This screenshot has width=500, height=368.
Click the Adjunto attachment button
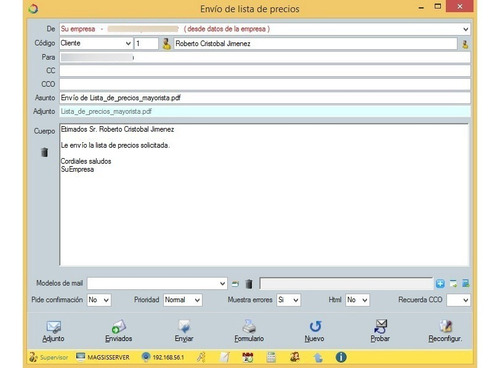click(x=53, y=331)
